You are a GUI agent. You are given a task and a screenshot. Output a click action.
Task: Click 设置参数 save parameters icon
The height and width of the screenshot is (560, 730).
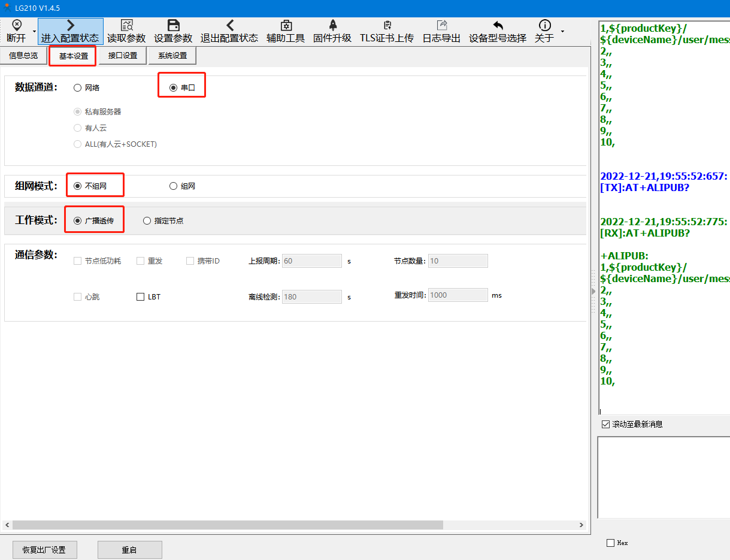coord(173,25)
